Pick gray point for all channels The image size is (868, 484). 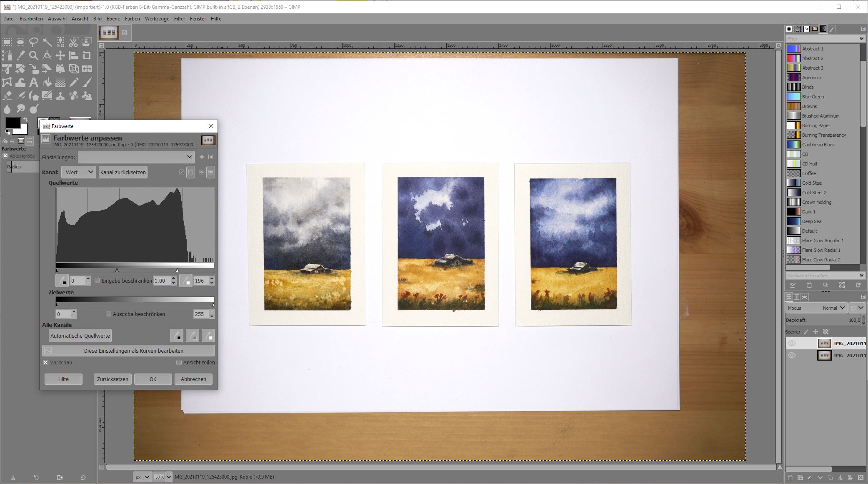coord(192,336)
